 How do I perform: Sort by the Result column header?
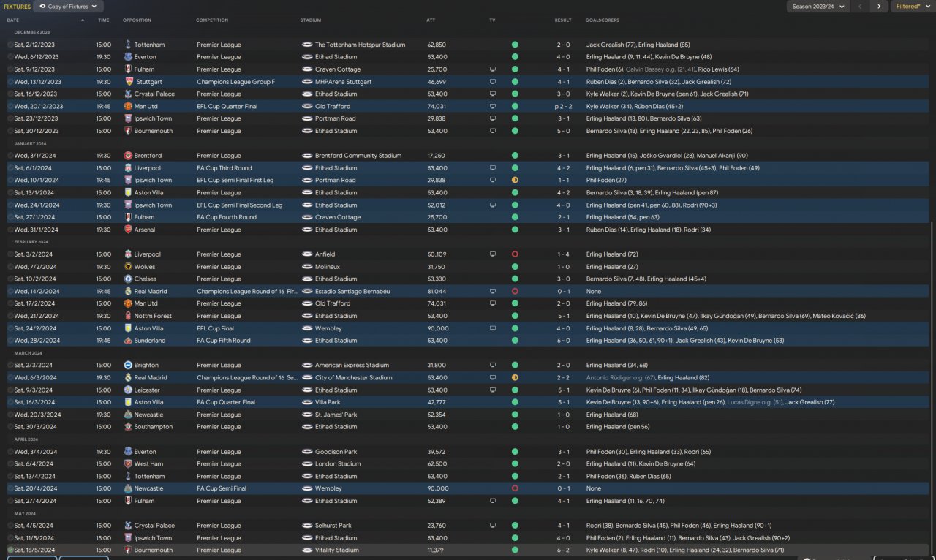point(563,20)
